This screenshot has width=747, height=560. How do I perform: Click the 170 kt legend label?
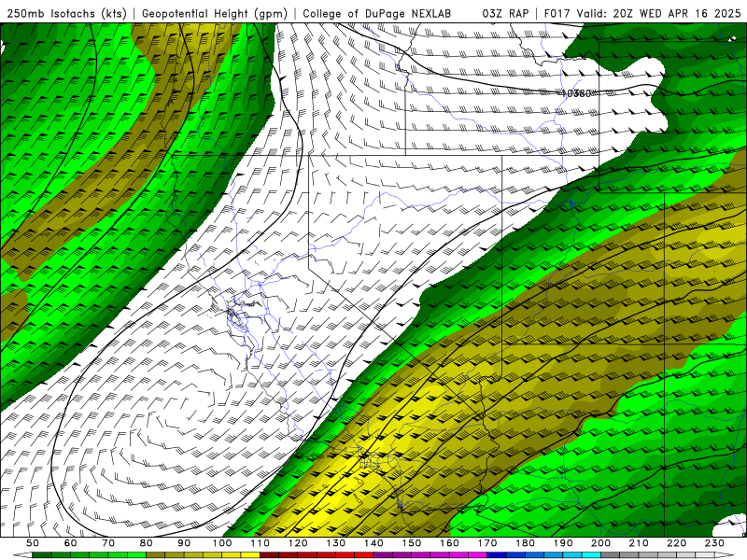point(487,543)
